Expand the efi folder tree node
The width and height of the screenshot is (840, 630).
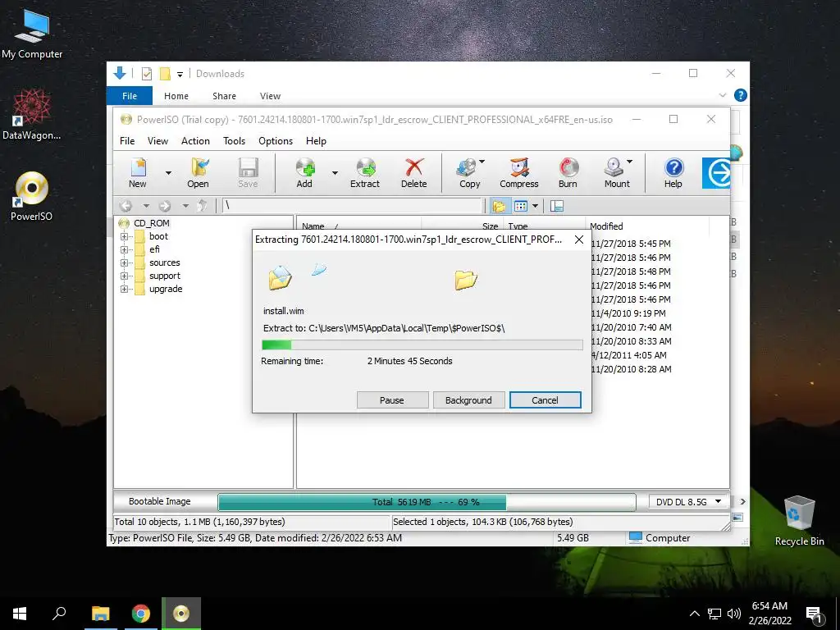point(125,249)
